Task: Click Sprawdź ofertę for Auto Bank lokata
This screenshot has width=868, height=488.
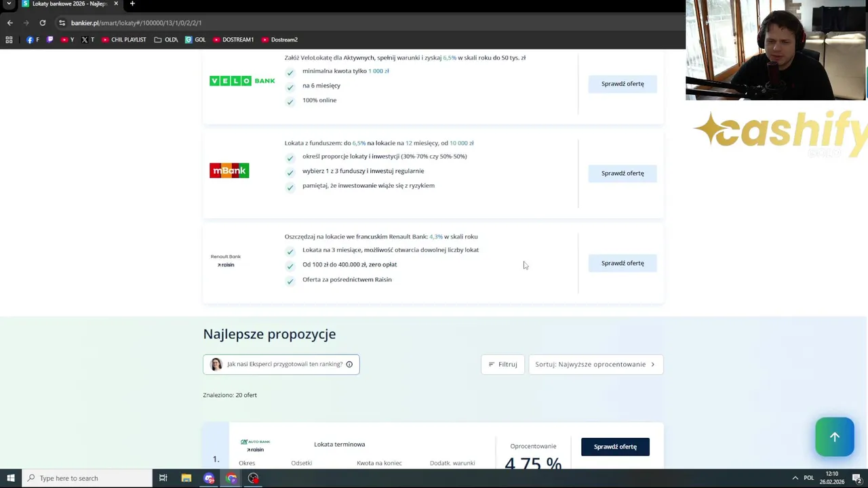Action: tap(615, 447)
